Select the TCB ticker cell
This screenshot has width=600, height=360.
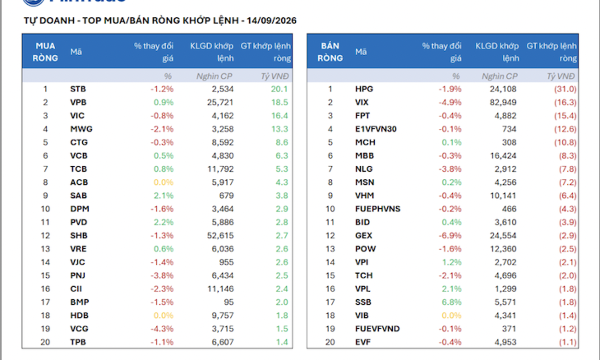(x=78, y=169)
